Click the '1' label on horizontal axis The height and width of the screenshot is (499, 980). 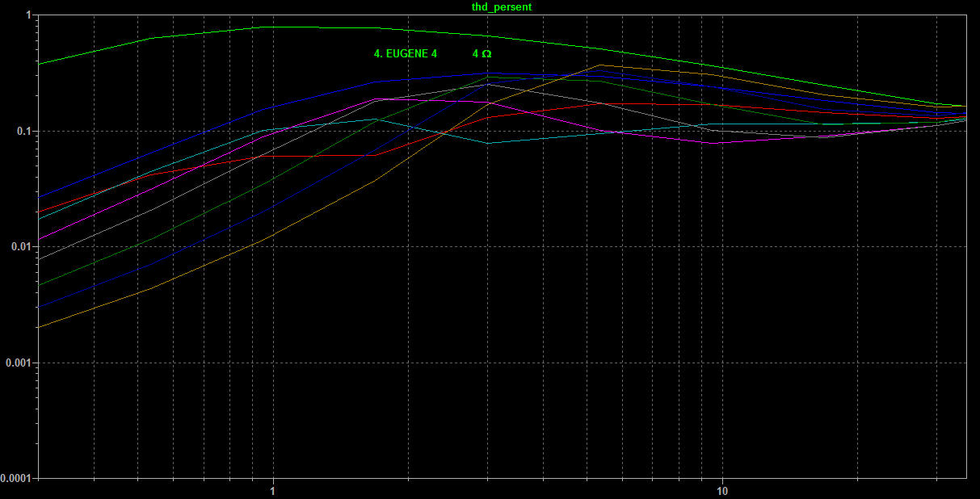272,490
